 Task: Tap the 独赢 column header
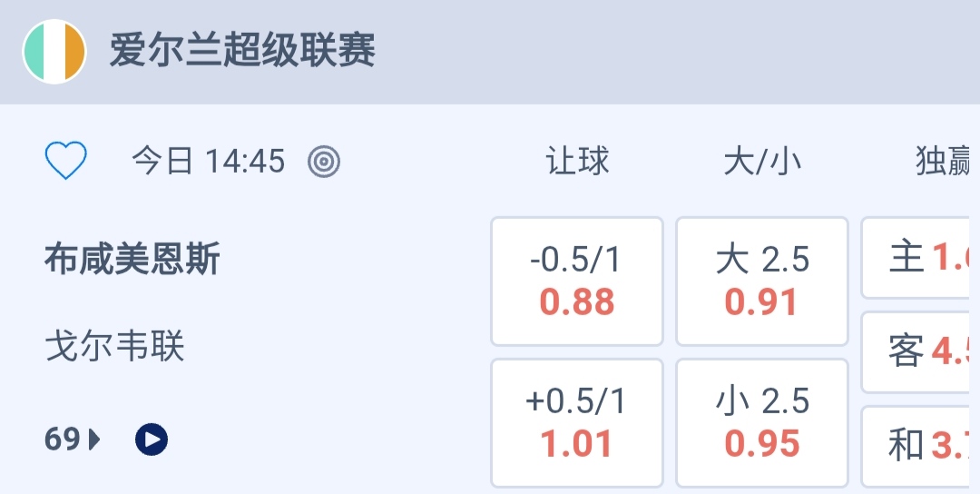(944, 162)
